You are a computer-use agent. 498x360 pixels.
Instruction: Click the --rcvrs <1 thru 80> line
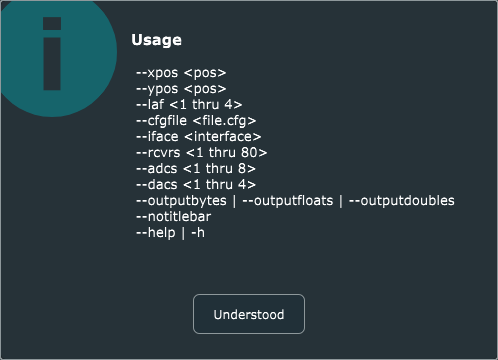click(x=201, y=153)
